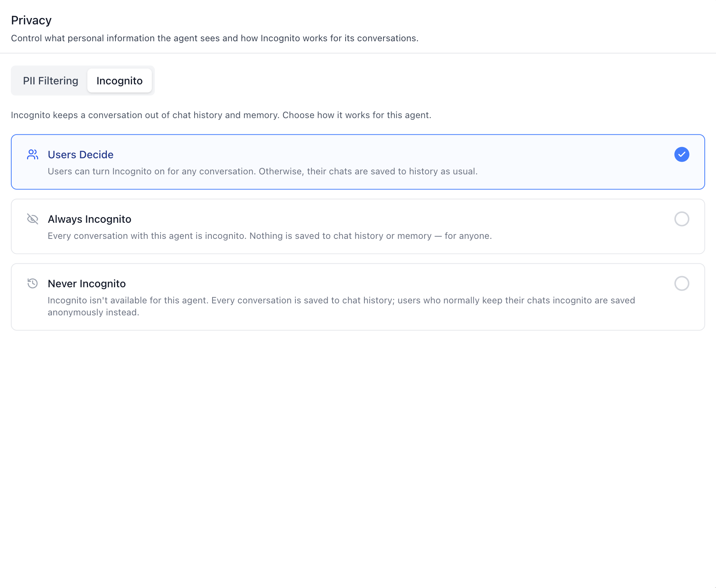
Task: Select the Always Incognito radio button
Action: [682, 219]
